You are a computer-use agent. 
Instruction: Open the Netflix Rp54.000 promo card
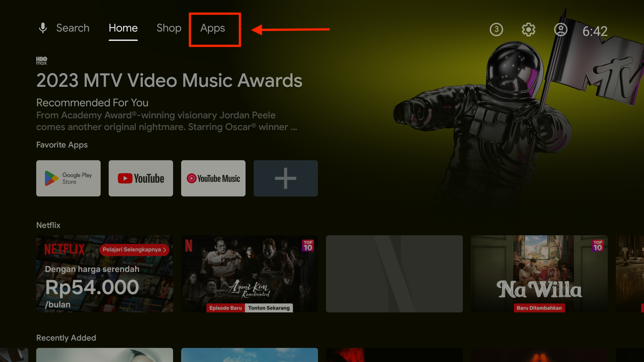click(x=105, y=274)
